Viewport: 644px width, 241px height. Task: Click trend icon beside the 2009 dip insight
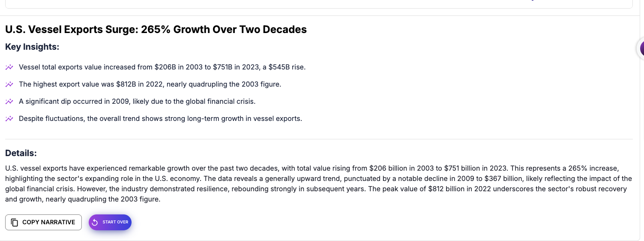pos(9,102)
